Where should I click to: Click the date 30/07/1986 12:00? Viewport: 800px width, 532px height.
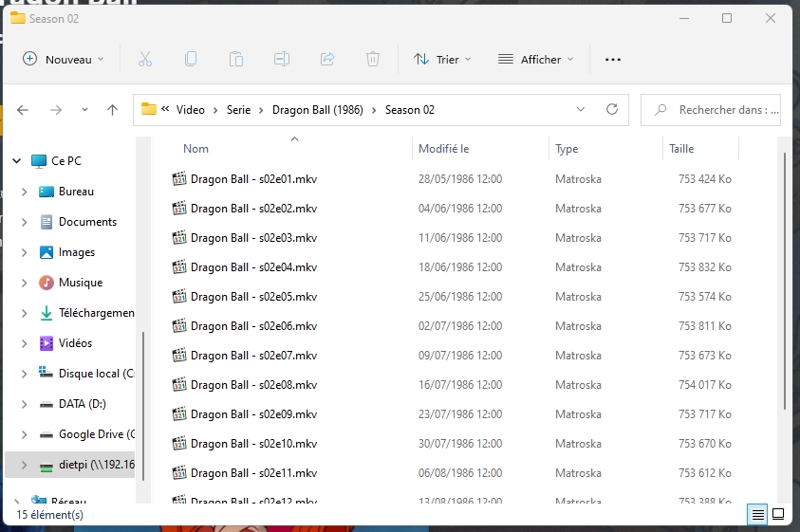click(460, 444)
